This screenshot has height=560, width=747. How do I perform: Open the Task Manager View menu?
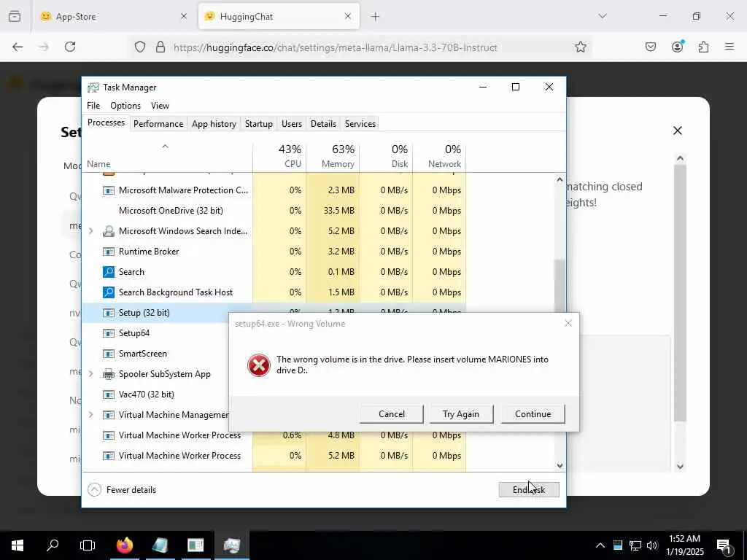coord(160,105)
